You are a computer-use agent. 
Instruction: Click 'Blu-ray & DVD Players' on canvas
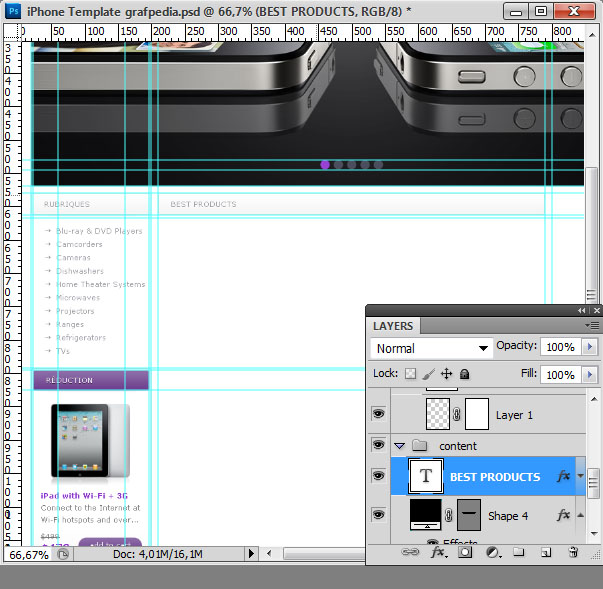coord(99,231)
